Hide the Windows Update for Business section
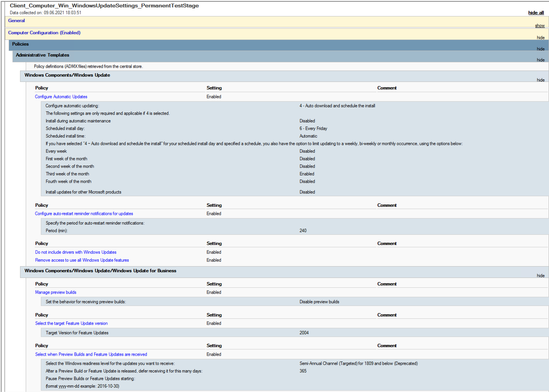Image resolution: width=549 pixels, height=392 pixels. pyautogui.click(x=540, y=276)
